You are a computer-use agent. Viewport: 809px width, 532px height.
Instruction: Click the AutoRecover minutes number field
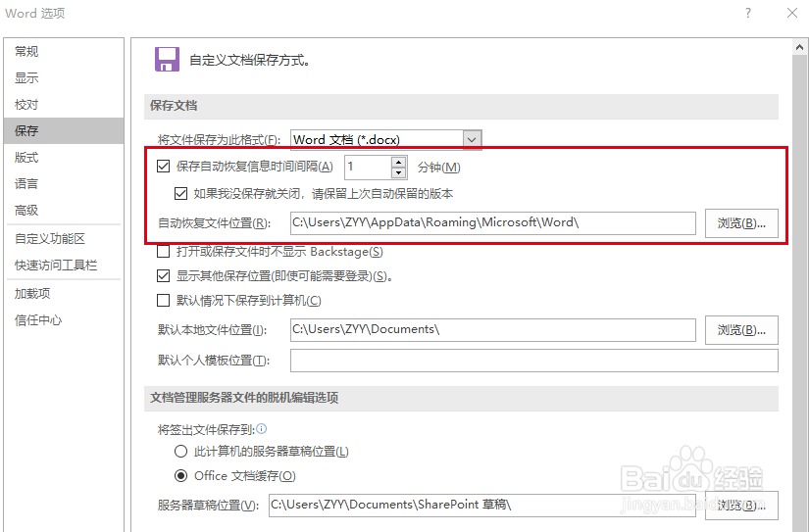pyautogui.click(x=368, y=167)
